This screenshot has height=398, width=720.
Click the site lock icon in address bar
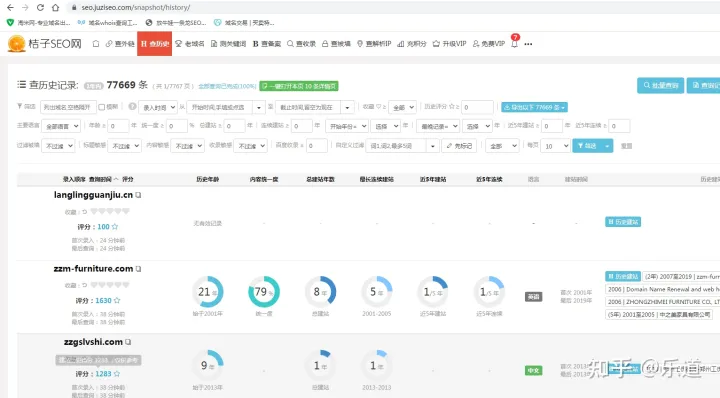click(73, 8)
